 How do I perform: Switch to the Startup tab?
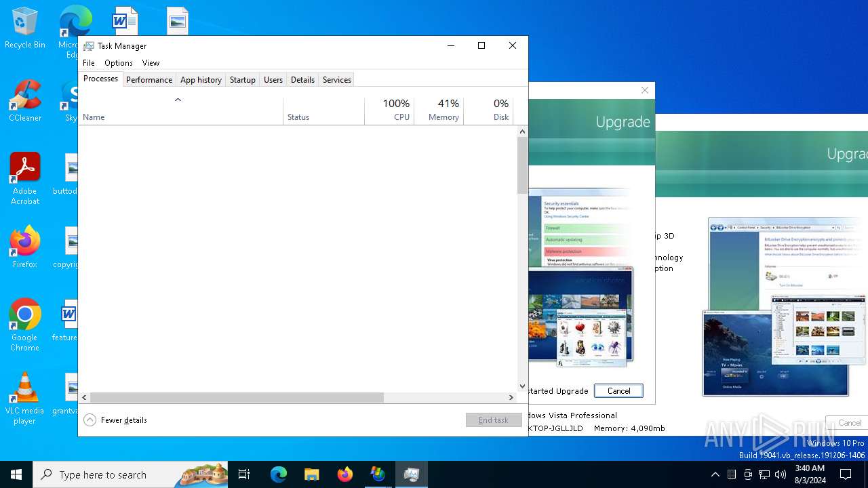[242, 80]
